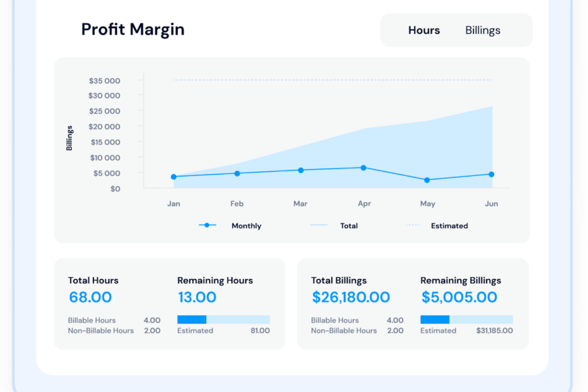Toggle the Monthly series legend label
The width and height of the screenshot is (588, 392).
[246, 226]
